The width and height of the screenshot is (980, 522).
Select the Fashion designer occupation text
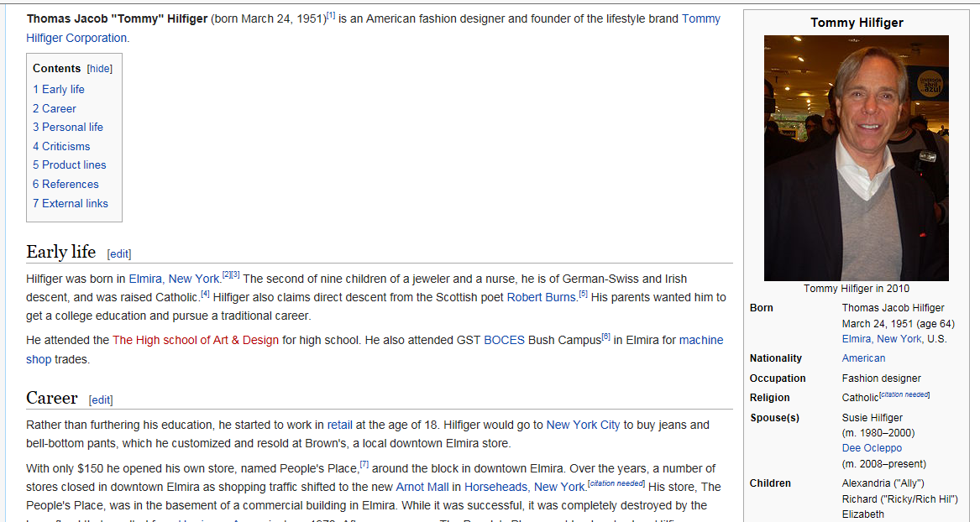point(881,378)
